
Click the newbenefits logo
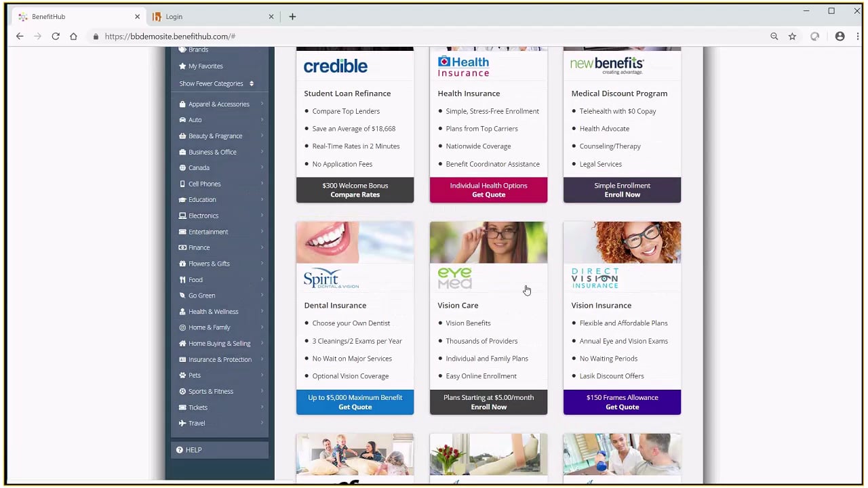pos(606,65)
